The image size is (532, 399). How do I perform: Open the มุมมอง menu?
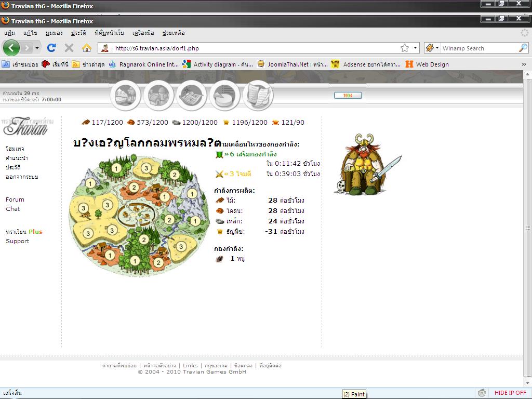pyautogui.click(x=54, y=33)
